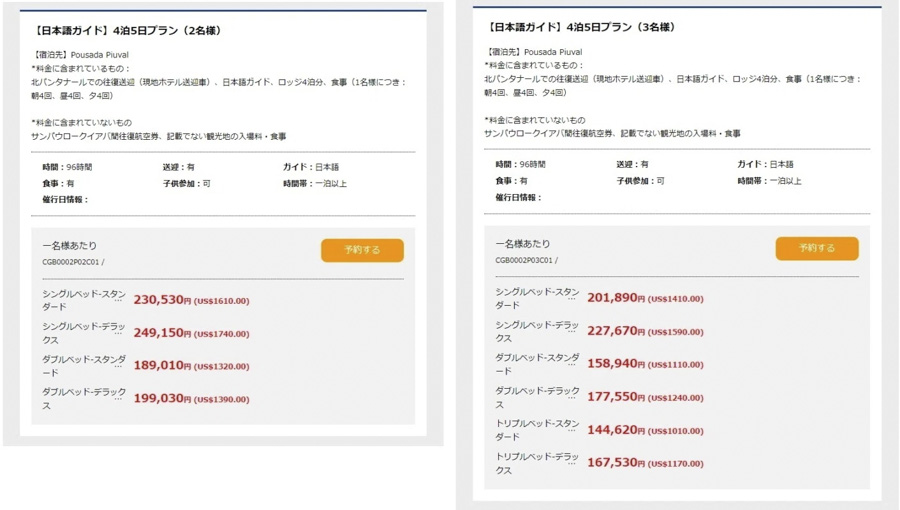Select the 4泊5日プラン（3名様）title
This screenshot has height=510, width=900.
[x=581, y=28]
